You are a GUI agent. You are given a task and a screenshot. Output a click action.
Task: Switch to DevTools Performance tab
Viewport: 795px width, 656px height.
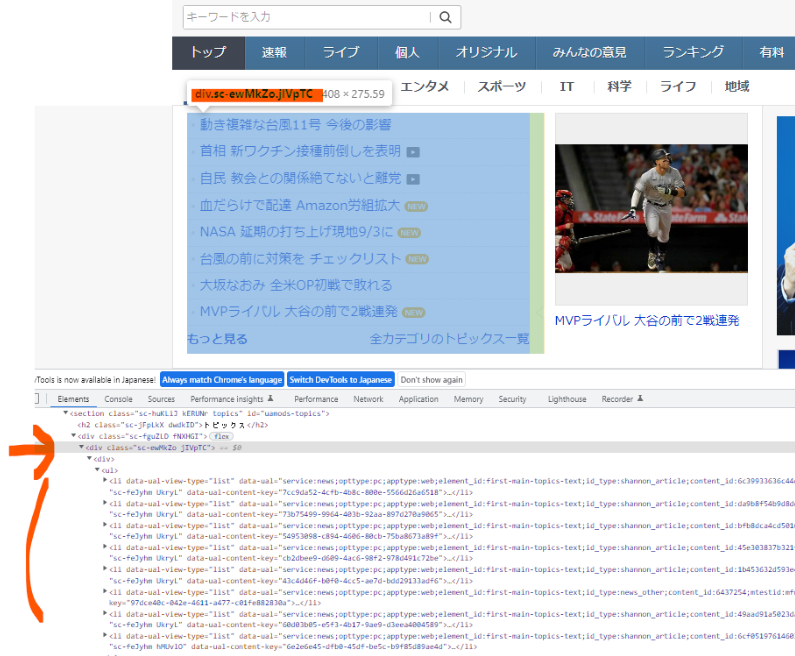point(316,399)
